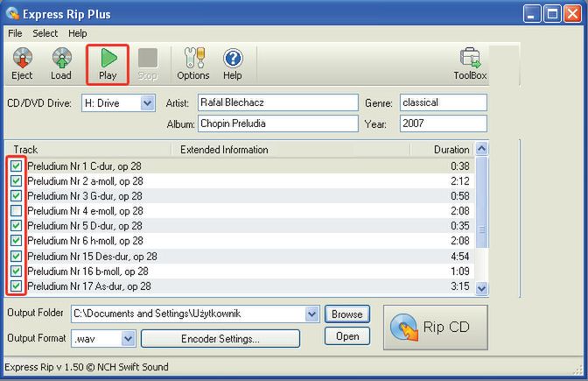Screen dimensions: 588x381
Task: Click the Genre field classical
Action: coord(444,102)
